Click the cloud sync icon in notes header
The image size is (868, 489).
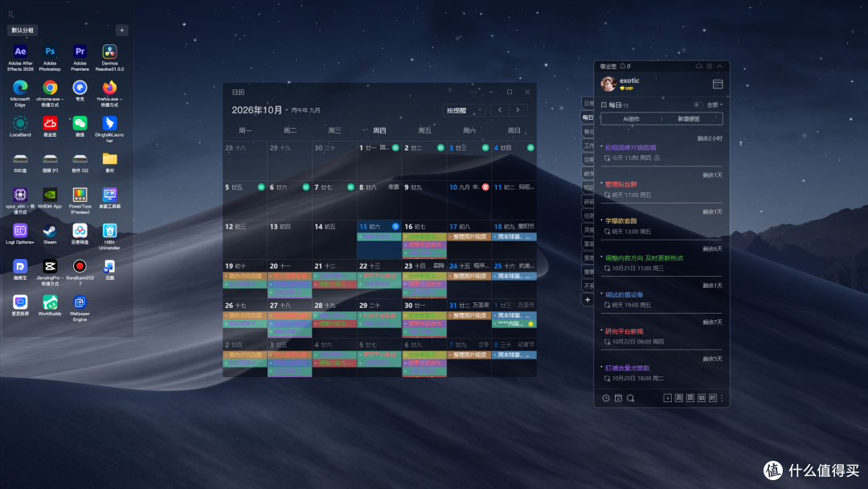pos(699,67)
